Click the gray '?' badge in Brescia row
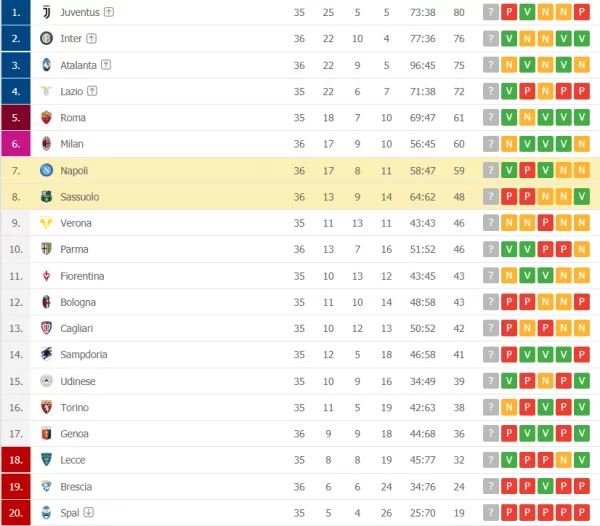The image size is (600, 526). (x=490, y=487)
